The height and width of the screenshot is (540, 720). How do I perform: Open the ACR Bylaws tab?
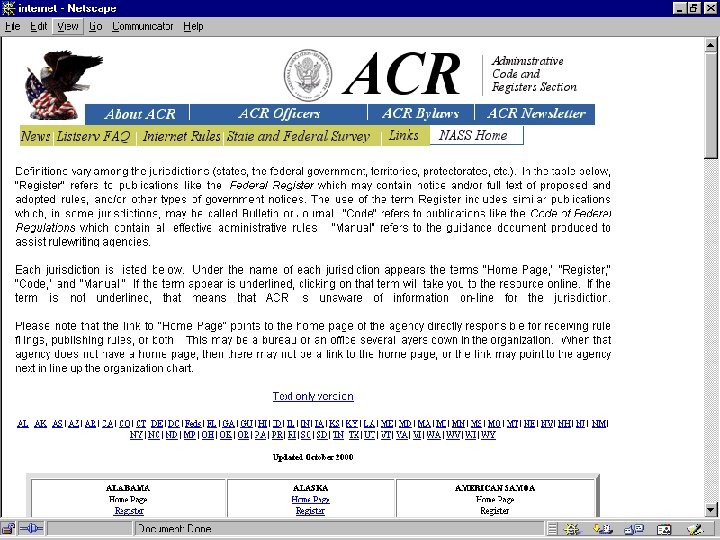coord(420,114)
